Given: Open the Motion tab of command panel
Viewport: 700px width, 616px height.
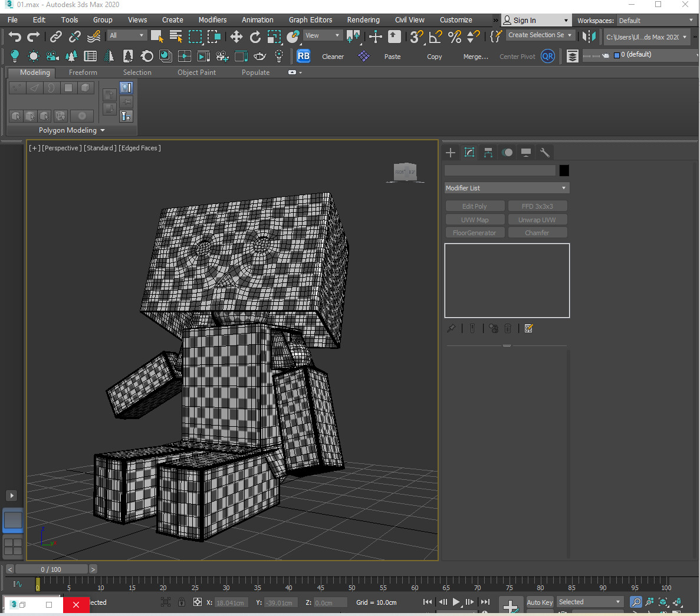Looking at the screenshot, I should 507,153.
